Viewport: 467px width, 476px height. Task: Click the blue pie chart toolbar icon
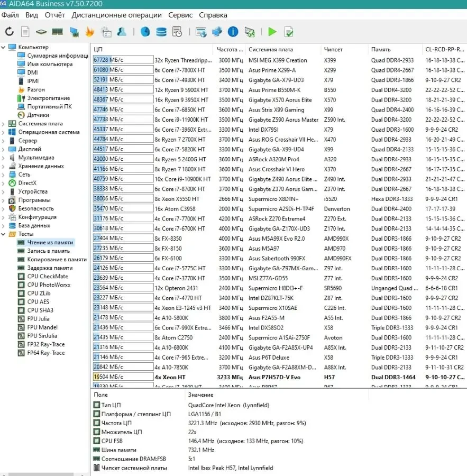145,32
